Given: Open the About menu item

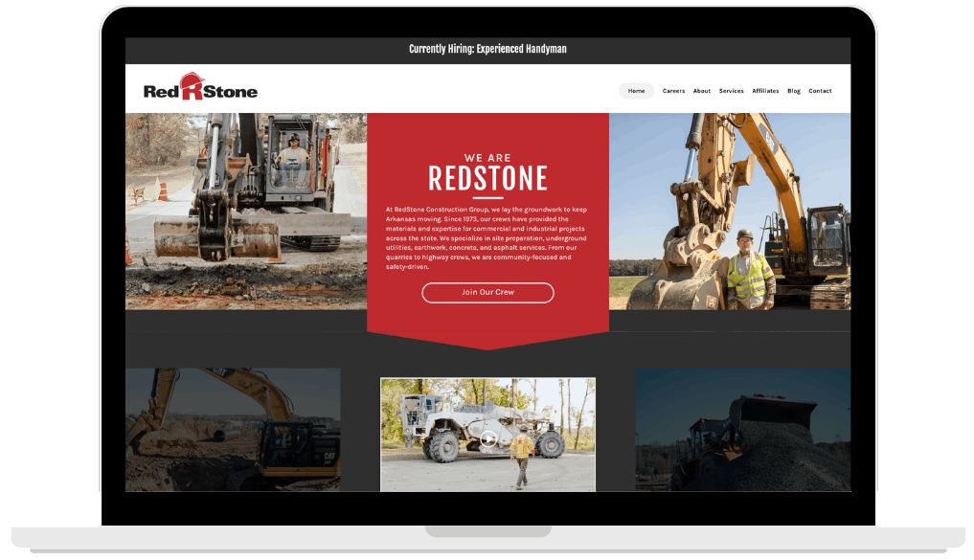Looking at the screenshot, I should (702, 91).
